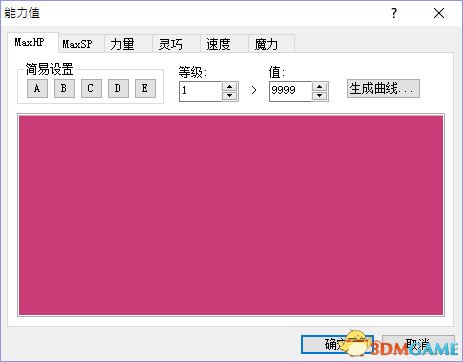
Task: Open the 生成曲线 generate curve dialog
Action: (x=383, y=88)
